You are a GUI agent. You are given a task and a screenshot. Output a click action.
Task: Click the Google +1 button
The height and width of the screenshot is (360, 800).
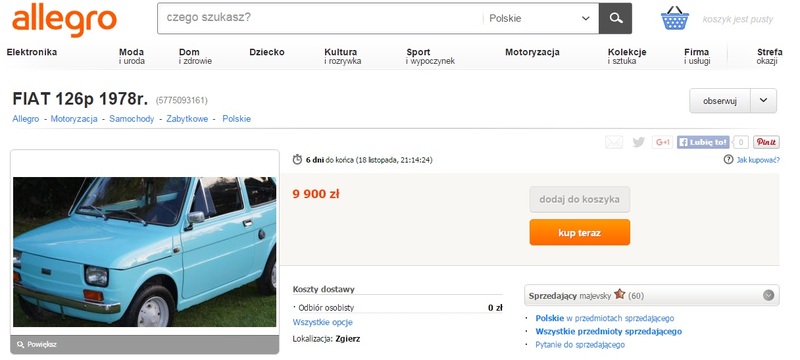coord(662,142)
